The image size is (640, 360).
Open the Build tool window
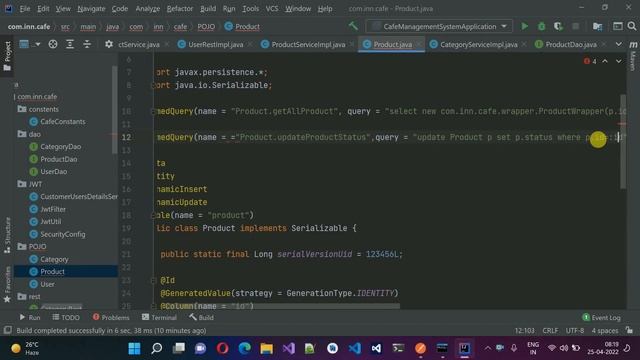pos(201,317)
